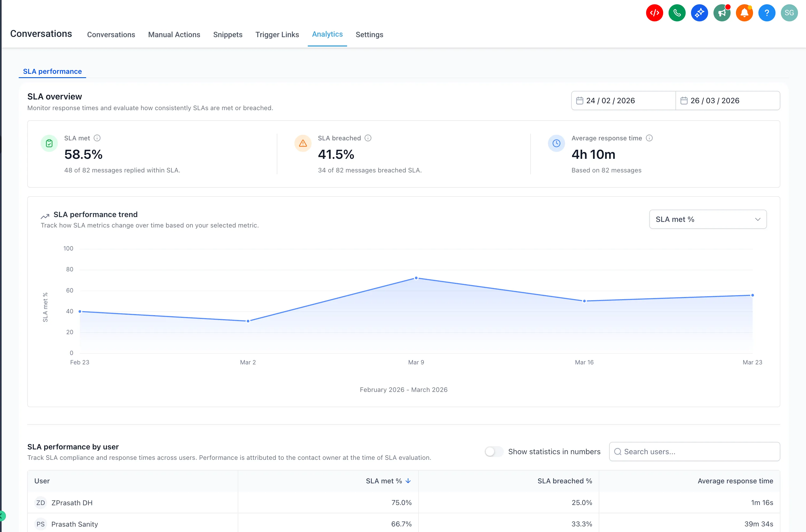Viewport: 806px width, 532px height.
Task: Open the code/developer icon in the header
Action: point(654,13)
